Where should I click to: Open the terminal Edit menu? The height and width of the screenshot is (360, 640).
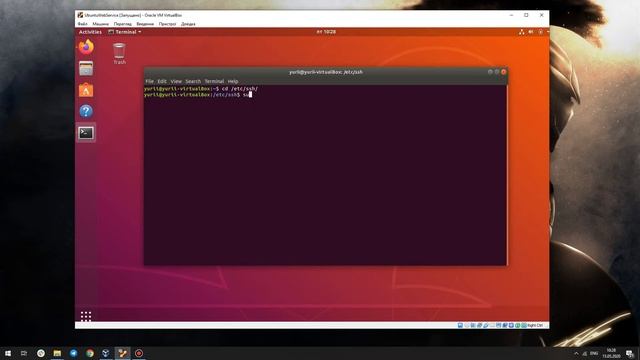point(162,81)
